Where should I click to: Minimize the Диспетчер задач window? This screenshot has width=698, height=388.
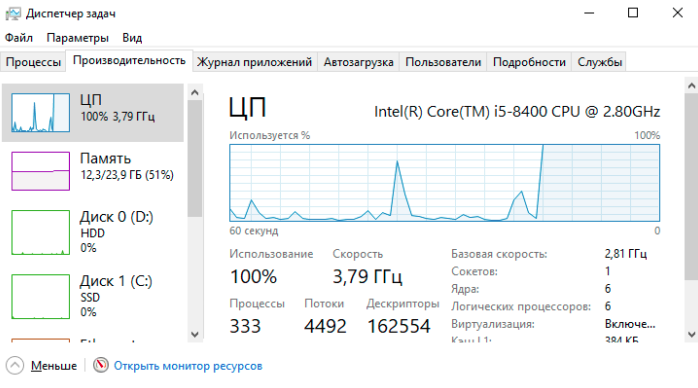pyautogui.click(x=589, y=13)
